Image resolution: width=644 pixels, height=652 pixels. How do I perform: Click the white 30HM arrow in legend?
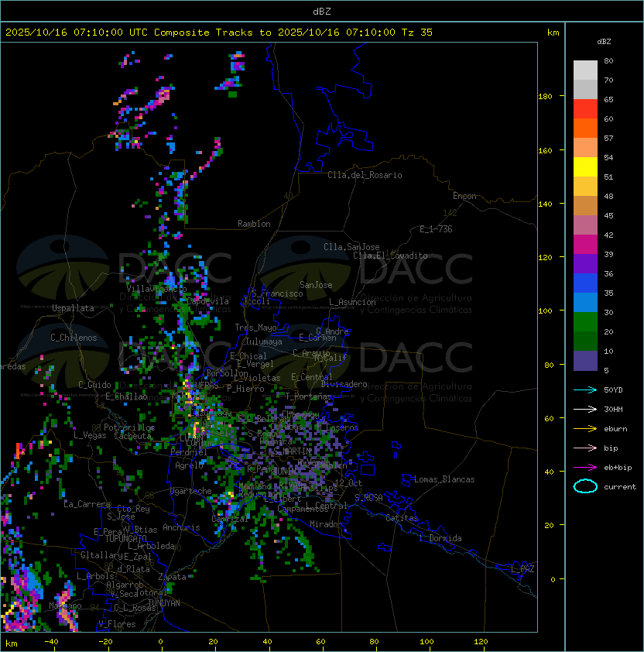(585, 409)
